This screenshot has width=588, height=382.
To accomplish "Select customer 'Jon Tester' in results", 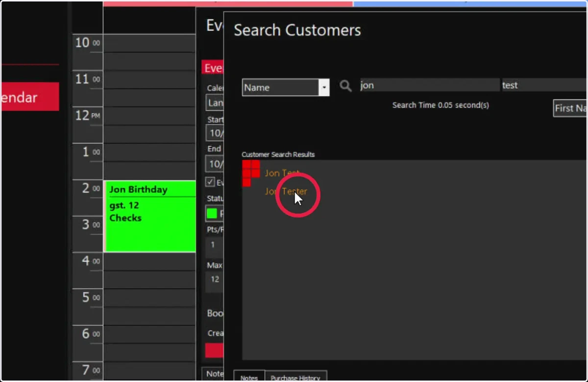I will coord(286,191).
